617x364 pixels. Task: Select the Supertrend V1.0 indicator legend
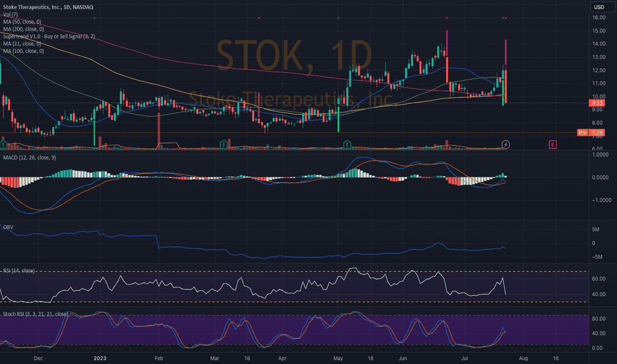coord(49,36)
